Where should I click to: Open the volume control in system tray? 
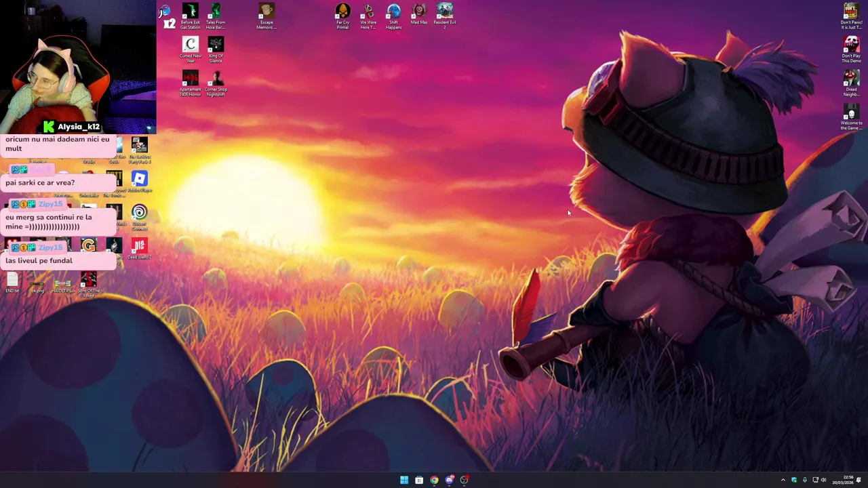pyautogui.click(x=824, y=480)
